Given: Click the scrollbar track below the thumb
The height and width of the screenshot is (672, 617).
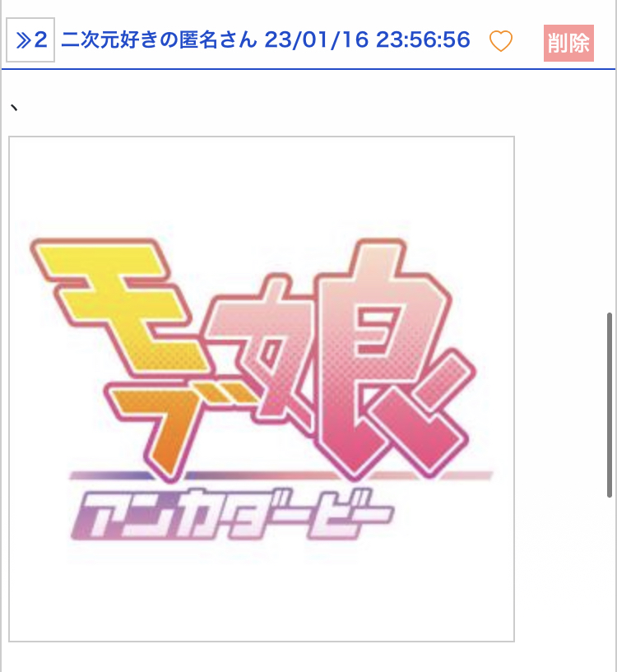Looking at the screenshot, I should click(610, 583).
